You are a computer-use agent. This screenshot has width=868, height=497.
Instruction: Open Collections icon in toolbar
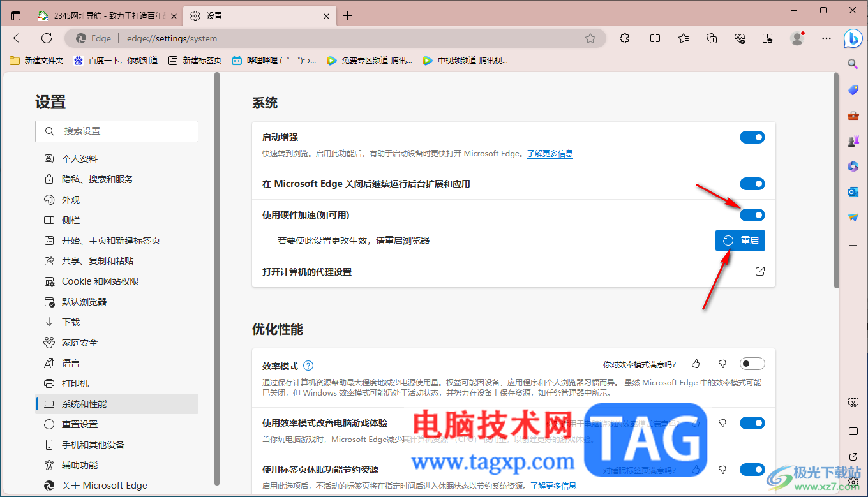pos(712,38)
